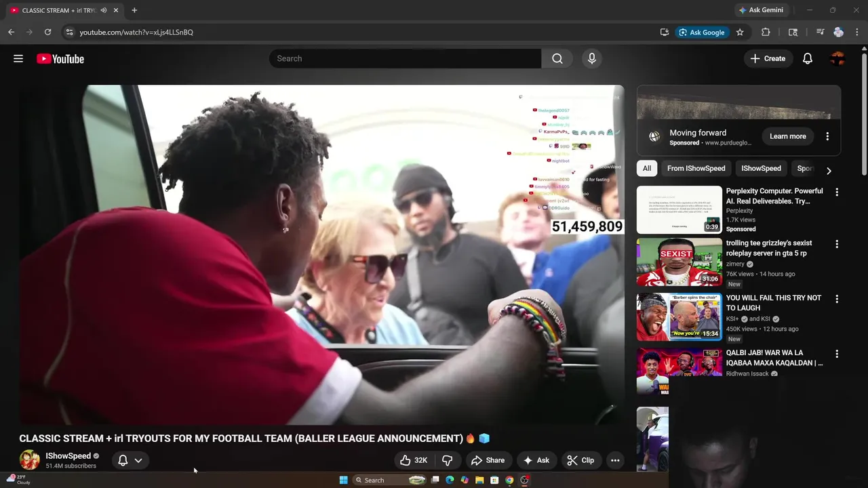The image size is (868, 488).
Task: Select the IShowSpeed filter chip
Action: [x=761, y=169]
